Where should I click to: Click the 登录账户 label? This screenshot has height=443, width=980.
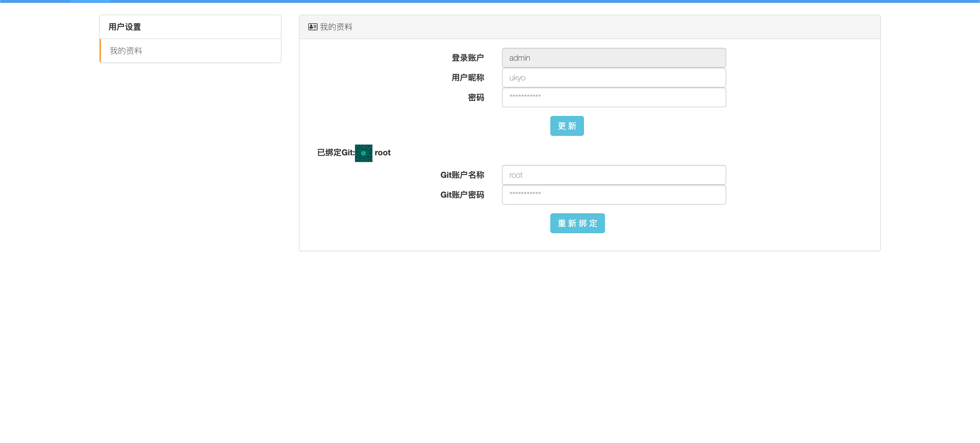pyautogui.click(x=468, y=58)
